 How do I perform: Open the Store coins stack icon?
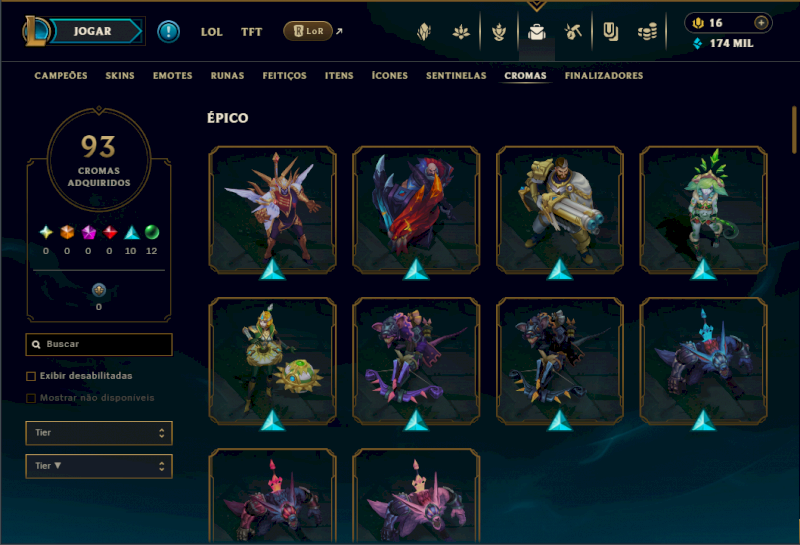(x=647, y=33)
